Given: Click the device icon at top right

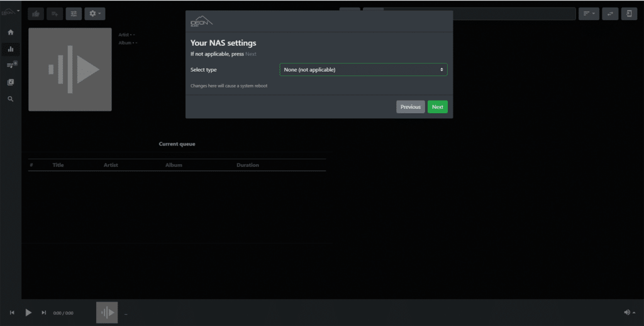Looking at the screenshot, I should point(629,13).
